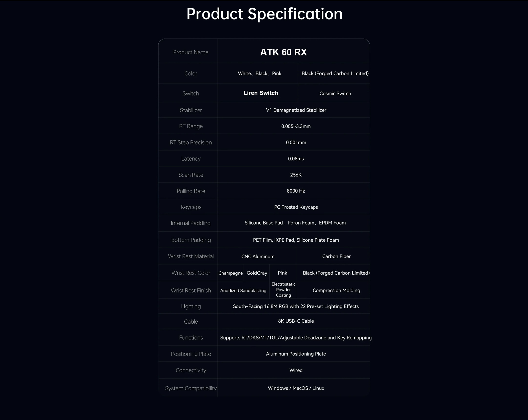Click the PC Frosted Keycaps value
This screenshot has height=420, width=528.
[296, 207]
